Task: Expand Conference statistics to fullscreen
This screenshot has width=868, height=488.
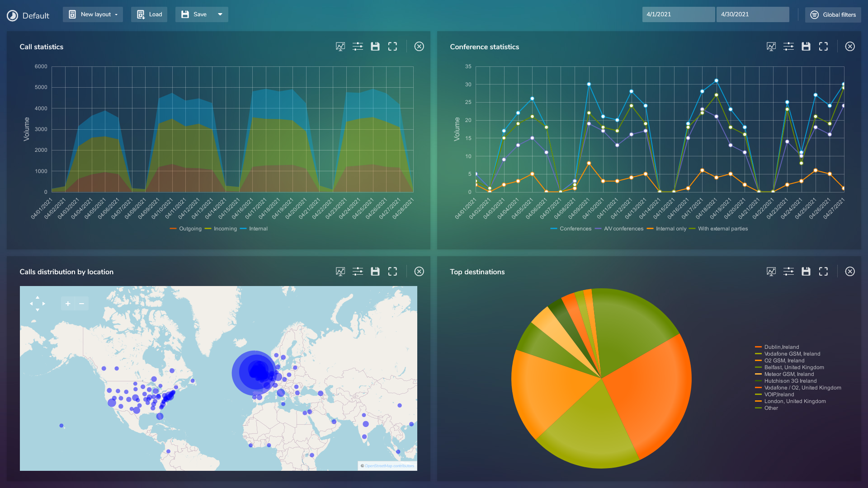Action: point(823,46)
